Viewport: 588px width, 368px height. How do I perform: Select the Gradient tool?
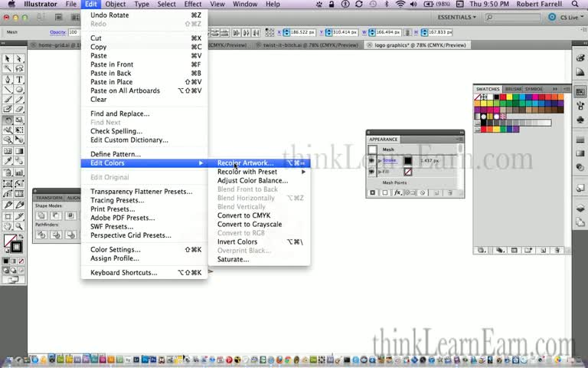coord(19,151)
